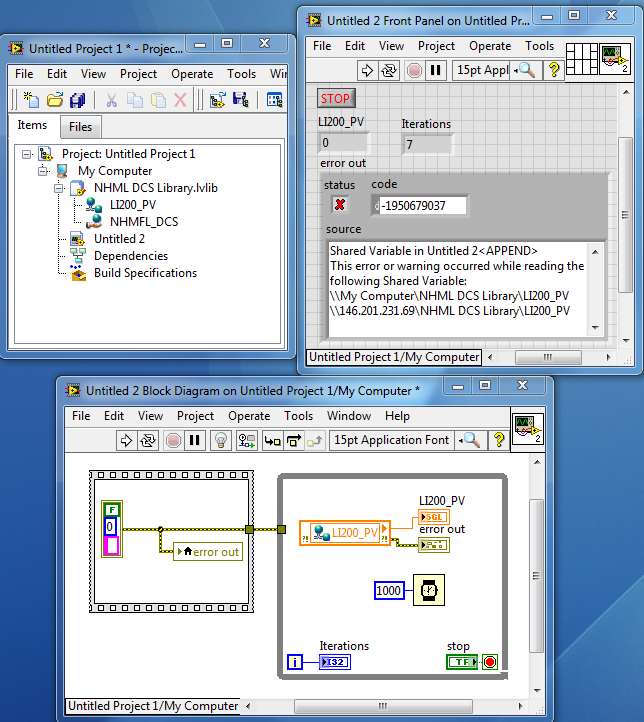
Task: Click Wait (ms) timer node on diagram
Action: pyautogui.click(x=429, y=590)
